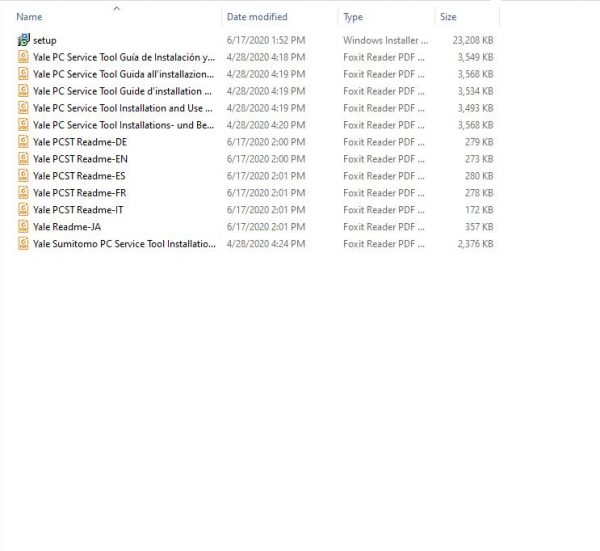This screenshot has height=551, width=600.
Task: Click the 280 KB size value
Action: click(x=479, y=176)
